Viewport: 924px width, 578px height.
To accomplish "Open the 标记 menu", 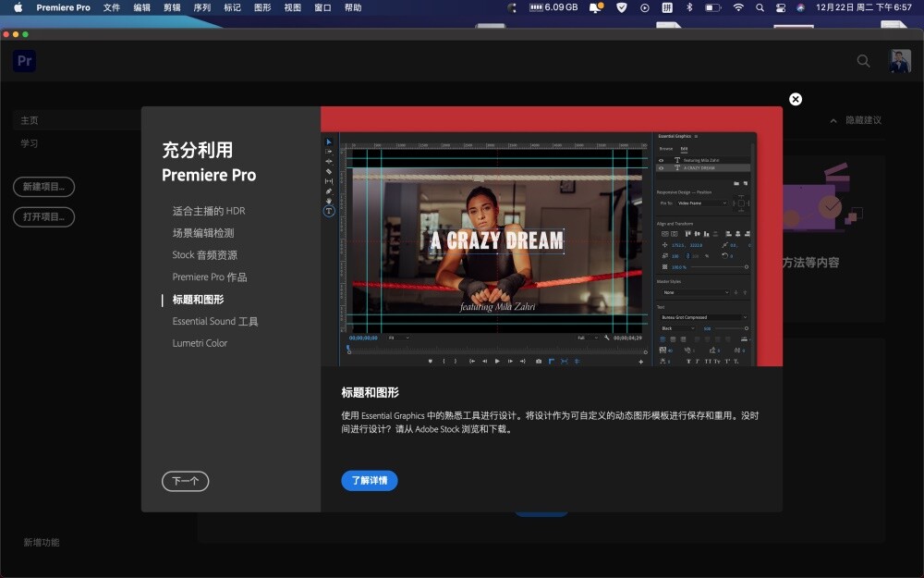I will (x=232, y=7).
